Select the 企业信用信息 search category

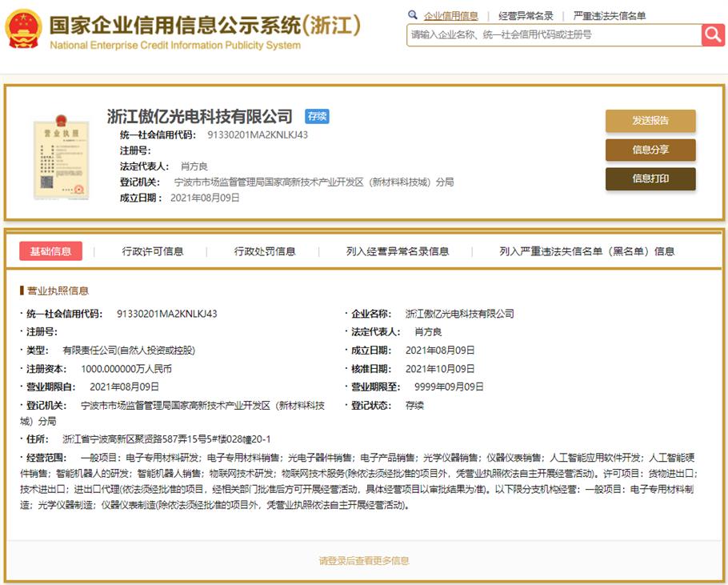click(x=451, y=16)
